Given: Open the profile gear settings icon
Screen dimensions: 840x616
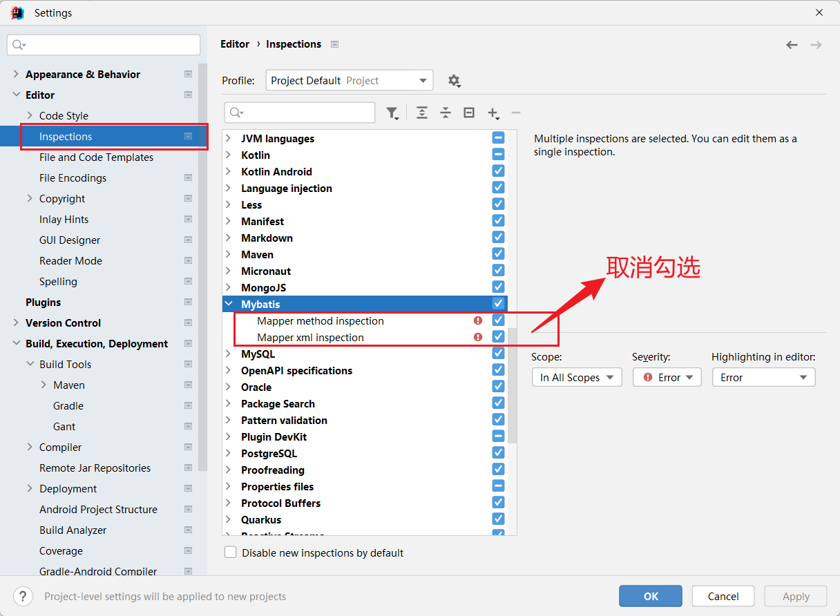Looking at the screenshot, I should (454, 81).
